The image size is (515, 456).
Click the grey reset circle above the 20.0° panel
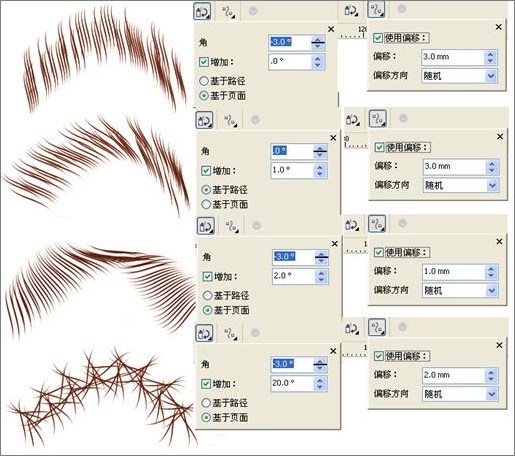(x=255, y=333)
